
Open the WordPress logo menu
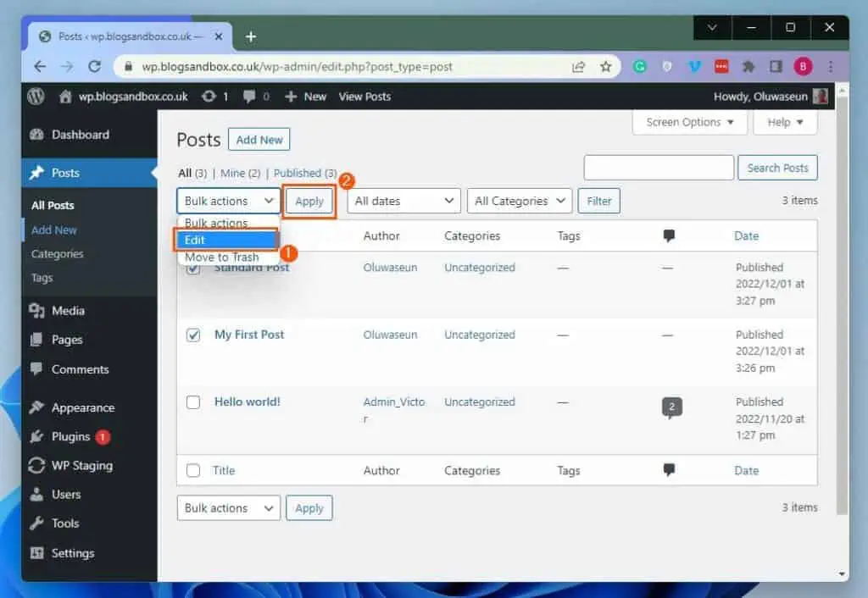coord(36,97)
